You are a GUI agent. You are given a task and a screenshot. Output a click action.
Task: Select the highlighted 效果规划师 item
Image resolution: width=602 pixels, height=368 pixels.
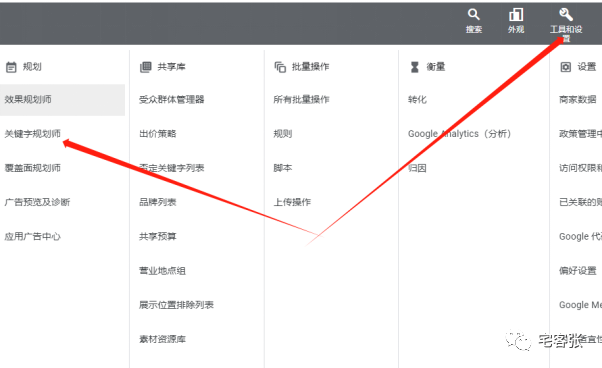[62, 100]
